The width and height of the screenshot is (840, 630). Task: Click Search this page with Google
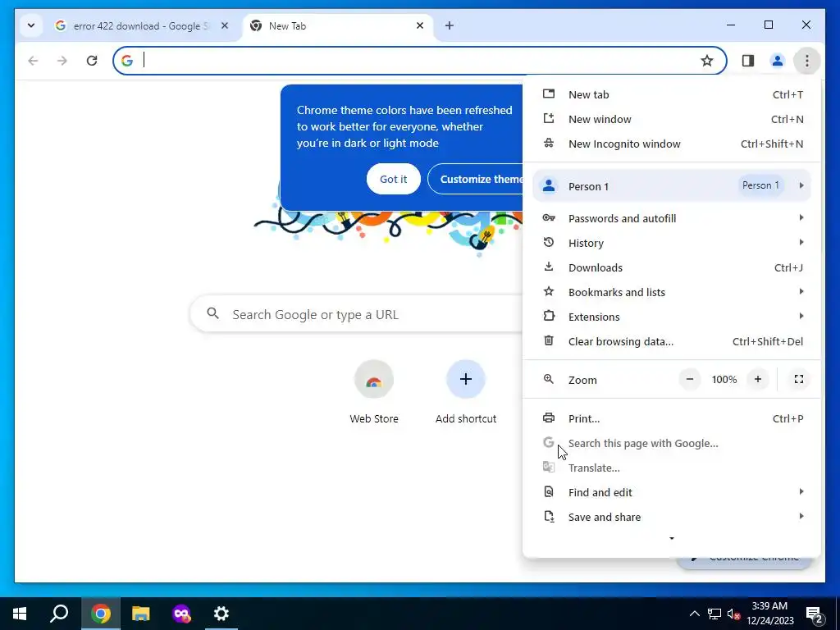tap(671, 444)
